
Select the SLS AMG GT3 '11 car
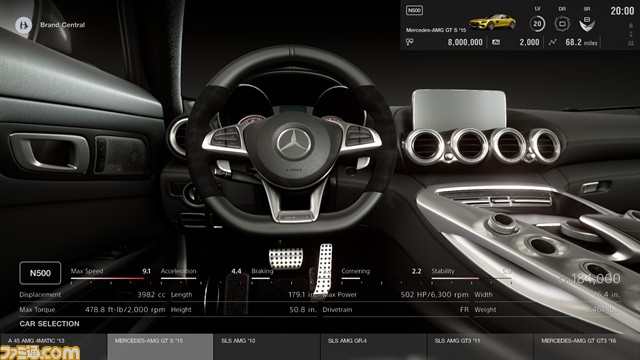[x=480, y=347]
